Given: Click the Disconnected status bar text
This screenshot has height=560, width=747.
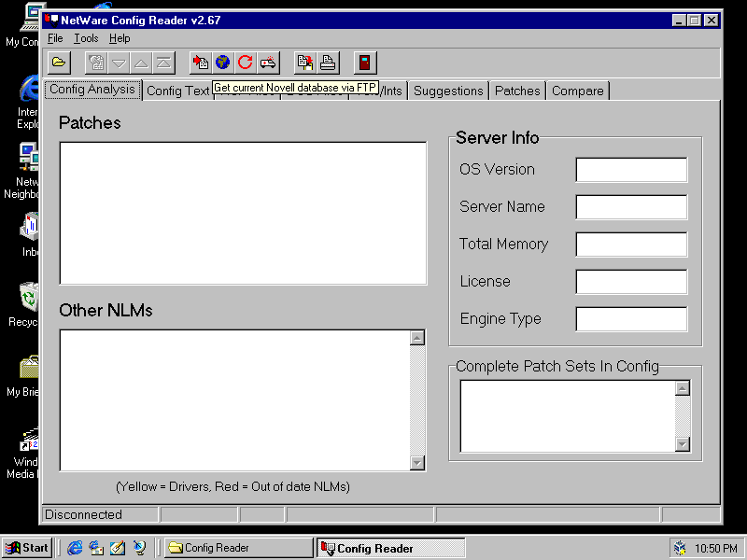Looking at the screenshot, I should point(83,515).
